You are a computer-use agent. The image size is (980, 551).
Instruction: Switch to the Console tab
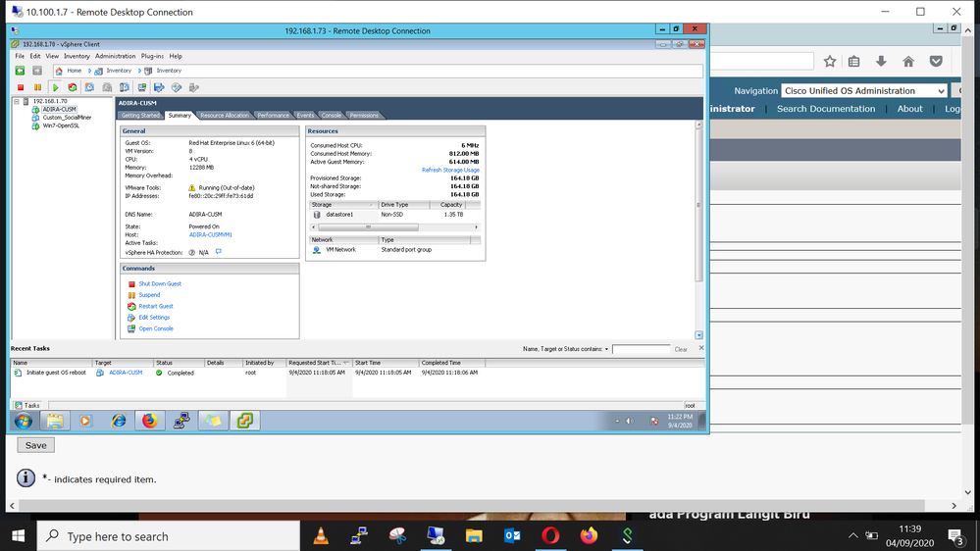332,116
